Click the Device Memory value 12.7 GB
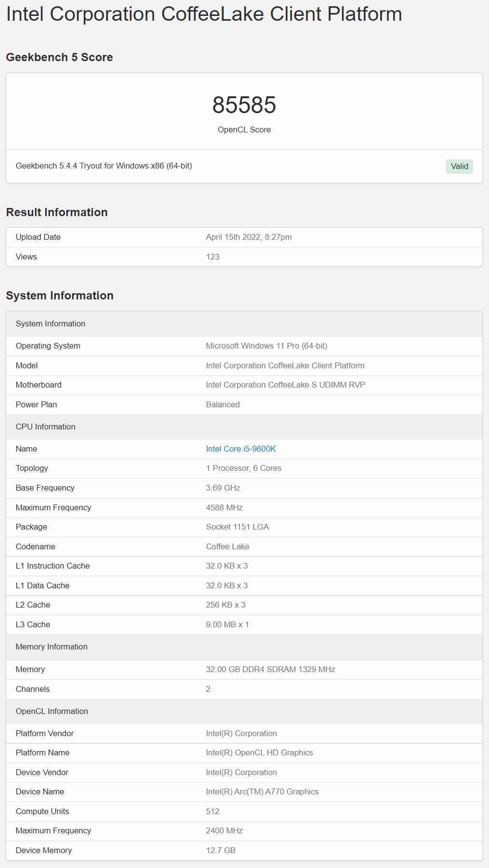This screenshot has width=489, height=868. coord(221,850)
